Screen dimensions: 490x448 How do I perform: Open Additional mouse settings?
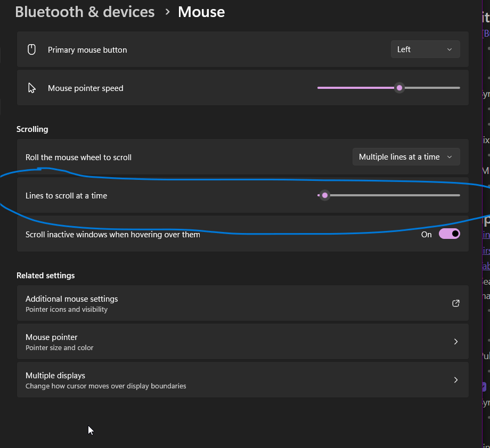click(243, 303)
